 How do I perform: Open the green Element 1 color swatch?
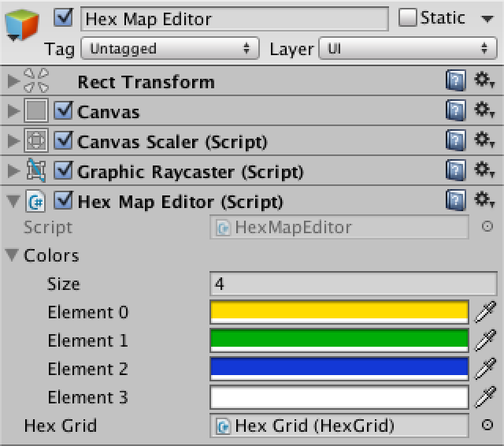[339, 340]
